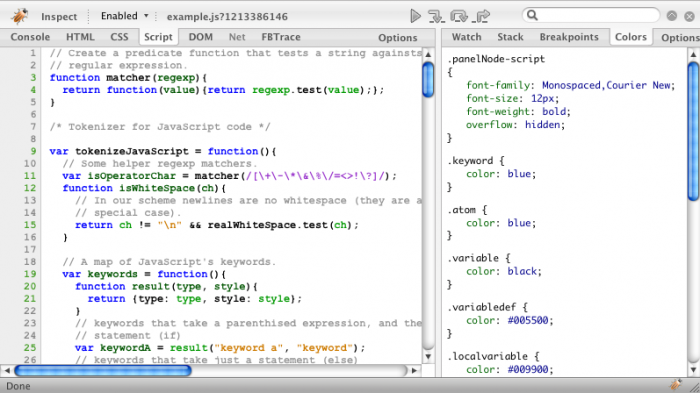Set breakpoint on line number 25
The image size is (700, 393).
tap(30, 348)
